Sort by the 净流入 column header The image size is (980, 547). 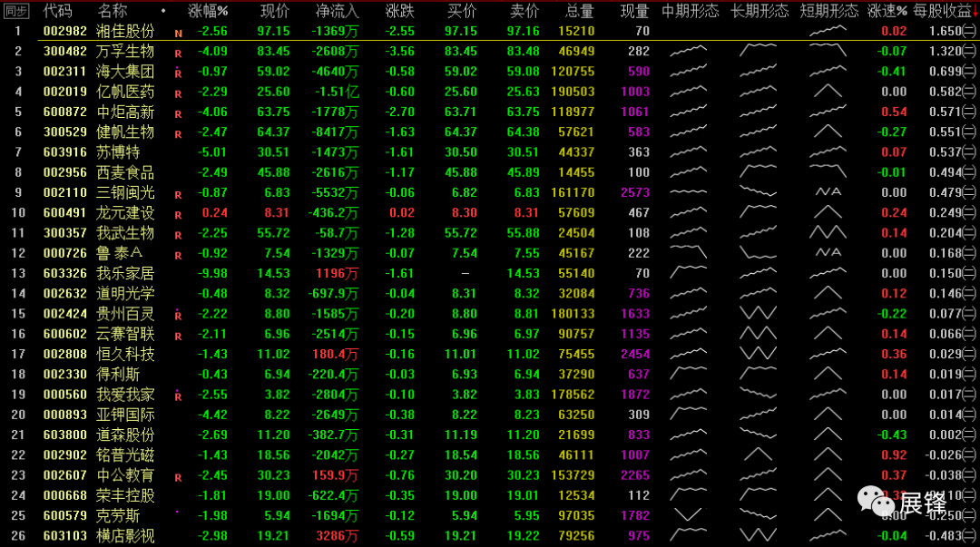coord(337,11)
